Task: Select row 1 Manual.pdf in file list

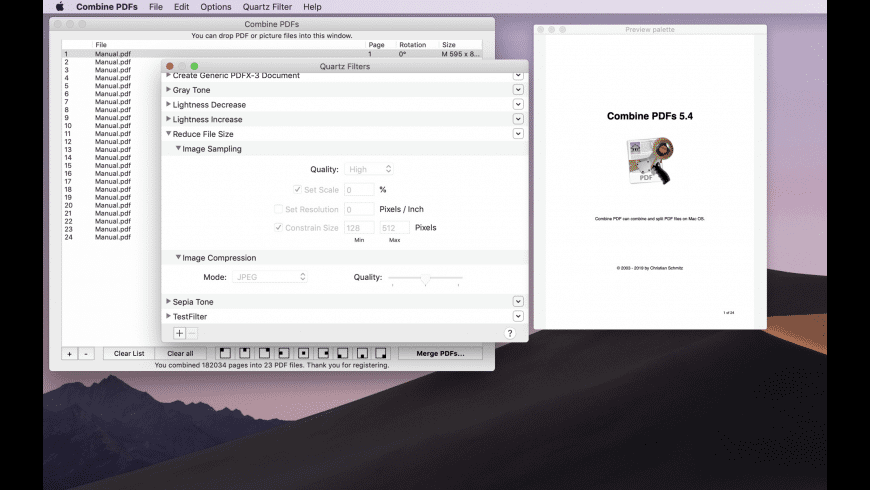Action: point(272,54)
